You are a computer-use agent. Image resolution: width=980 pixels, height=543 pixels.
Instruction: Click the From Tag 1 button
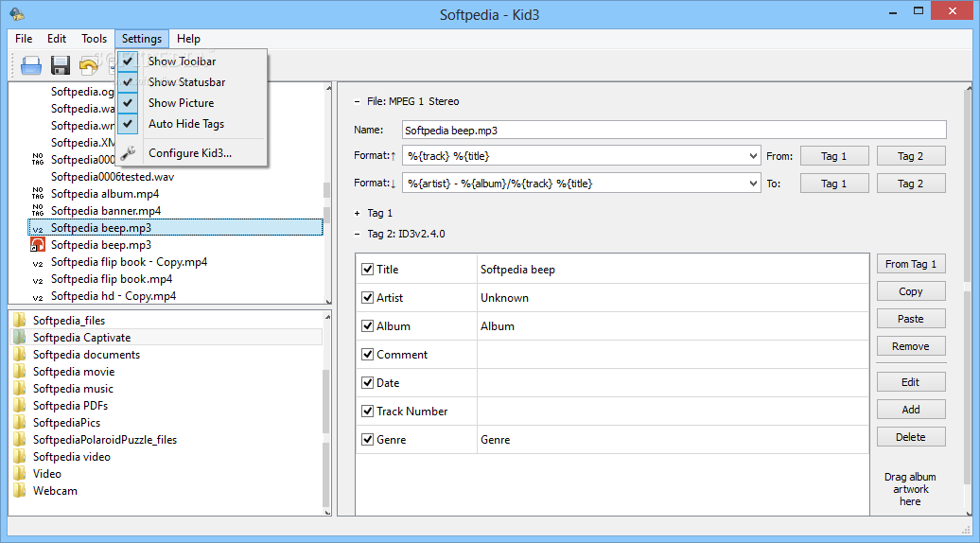tap(911, 264)
